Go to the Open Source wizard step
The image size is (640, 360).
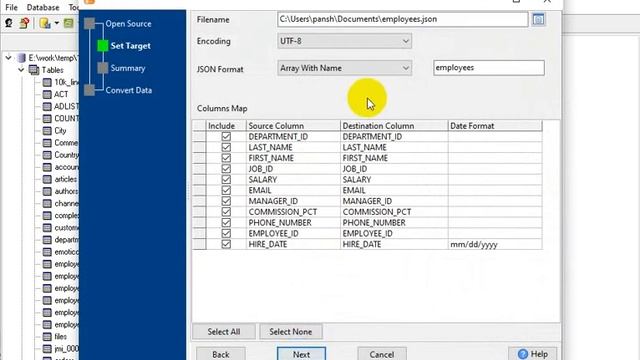click(128, 24)
